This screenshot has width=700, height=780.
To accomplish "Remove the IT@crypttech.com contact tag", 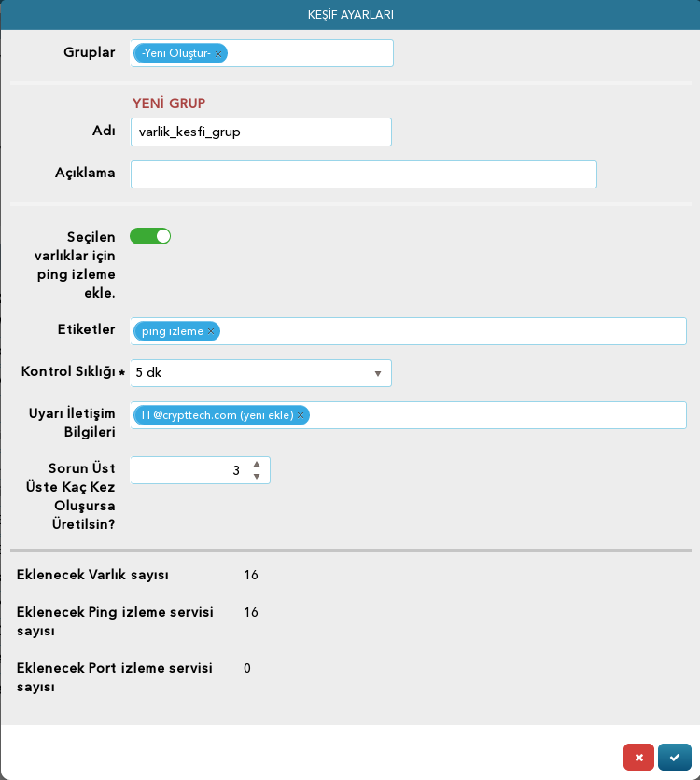I will tap(301, 415).
